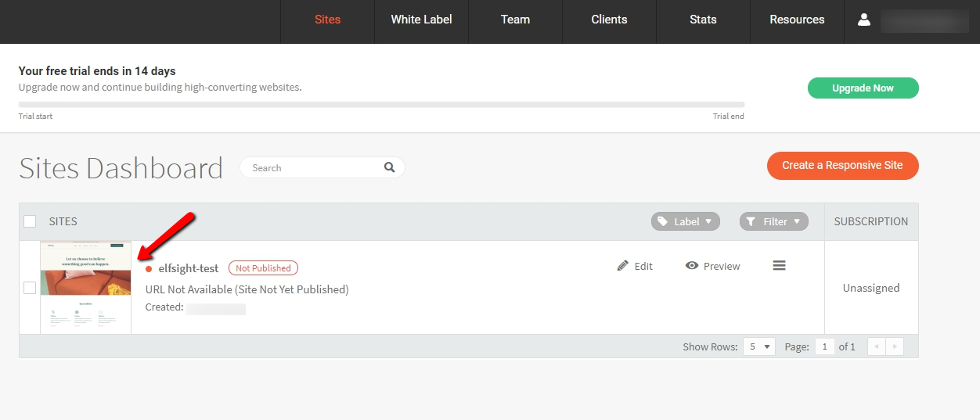The image size is (980, 420).
Task: Click the SUBSCRIPTION column header
Action: click(x=871, y=221)
